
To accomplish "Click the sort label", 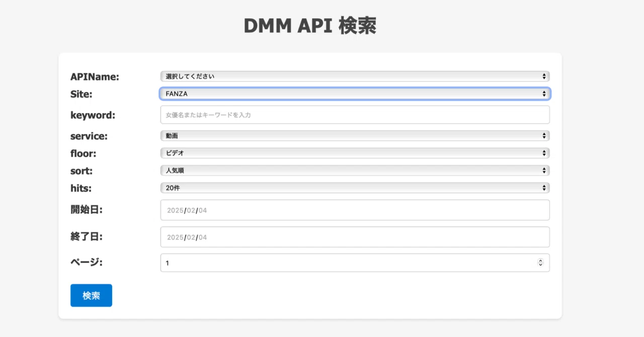I will [x=82, y=171].
